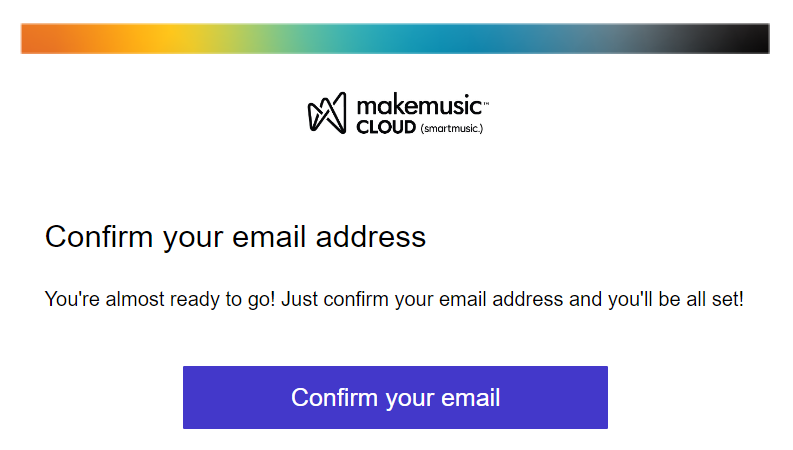The width and height of the screenshot is (793, 450).
Task: Click the CLOUD word in the logo
Action: 386,127
